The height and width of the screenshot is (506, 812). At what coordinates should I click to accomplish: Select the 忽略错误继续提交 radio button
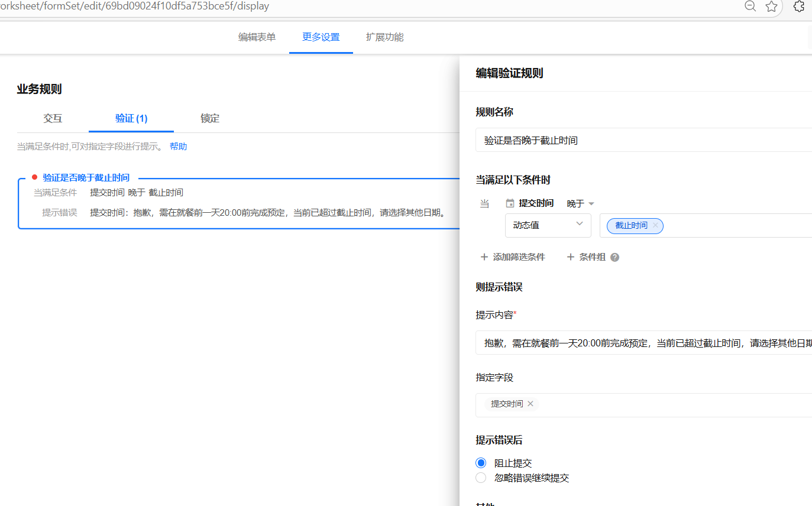point(481,478)
